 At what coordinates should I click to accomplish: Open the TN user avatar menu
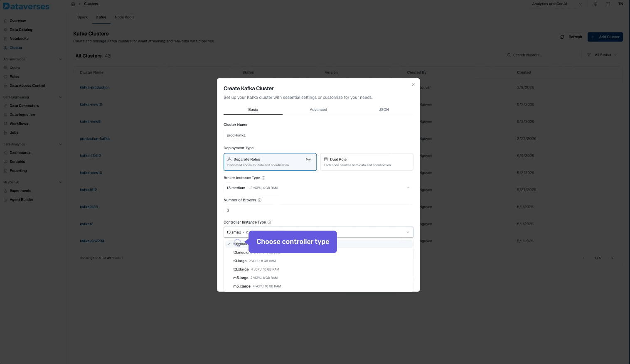620,4
